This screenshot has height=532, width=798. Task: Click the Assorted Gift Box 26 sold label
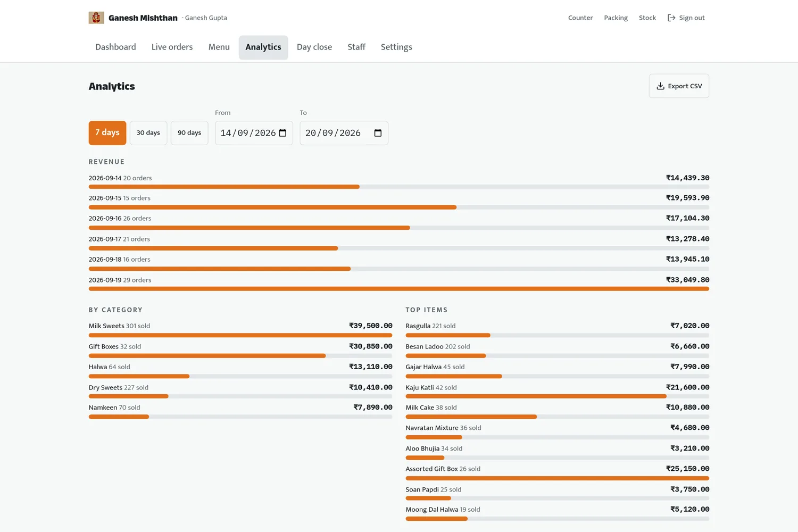pos(443,469)
